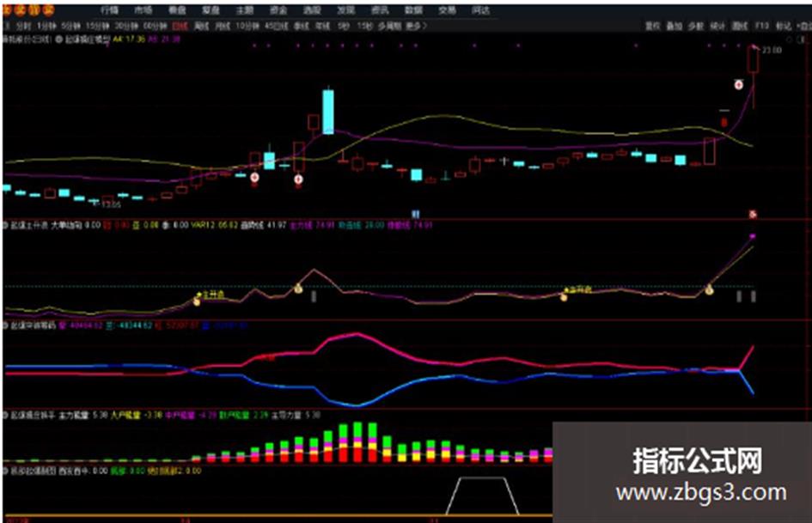The width and height of the screenshot is (812, 523).
Task: Click bottom indicator panel settings icon
Action: [6, 471]
